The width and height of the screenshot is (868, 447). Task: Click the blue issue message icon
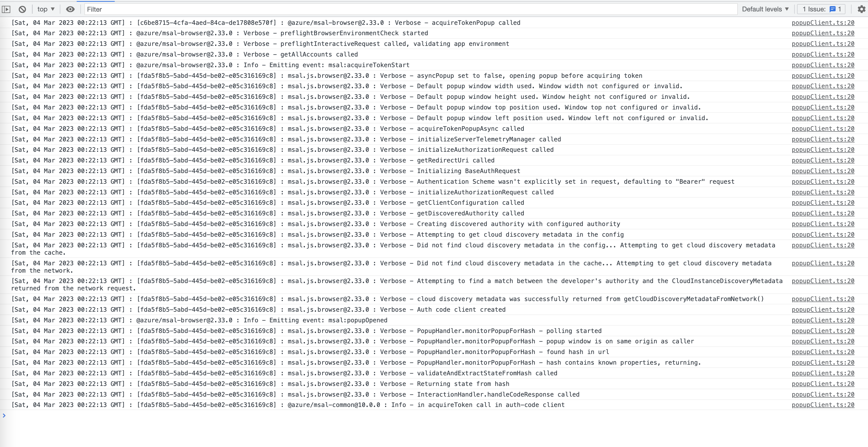coord(832,9)
